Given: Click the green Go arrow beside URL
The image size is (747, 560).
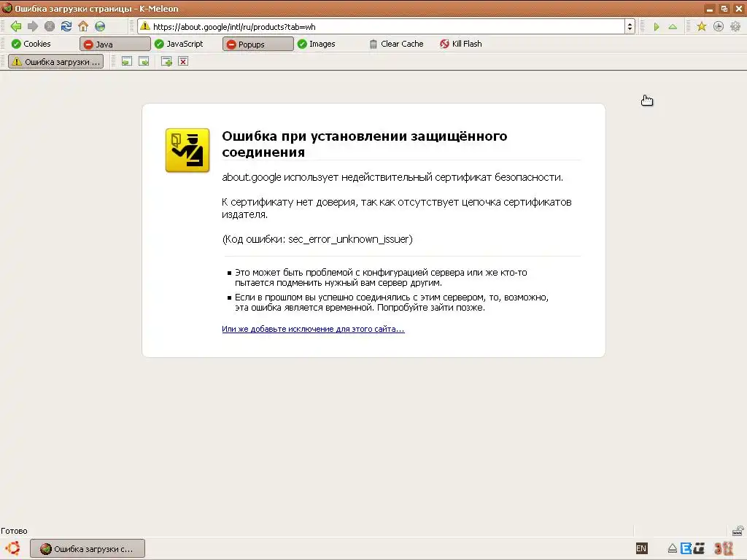Looking at the screenshot, I should [x=657, y=27].
